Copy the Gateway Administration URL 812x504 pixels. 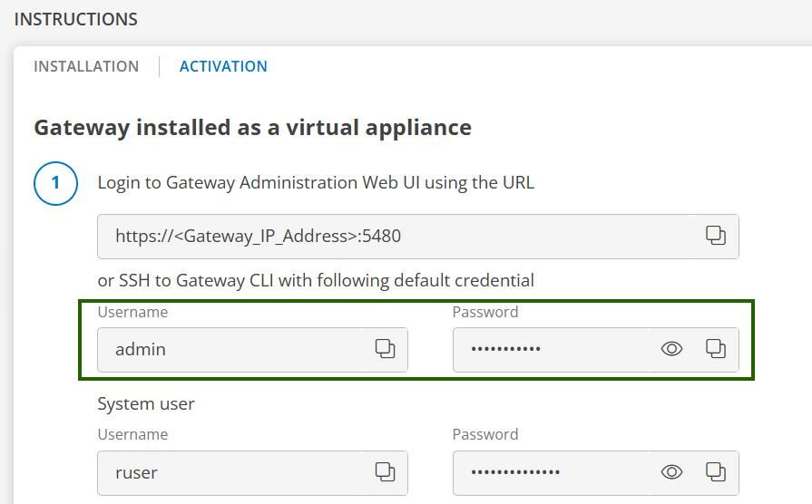point(716,236)
